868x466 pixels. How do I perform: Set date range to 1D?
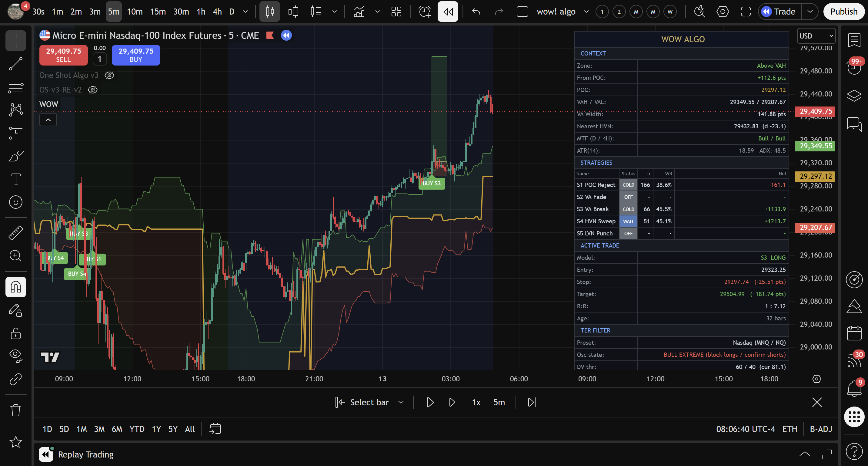tap(47, 429)
